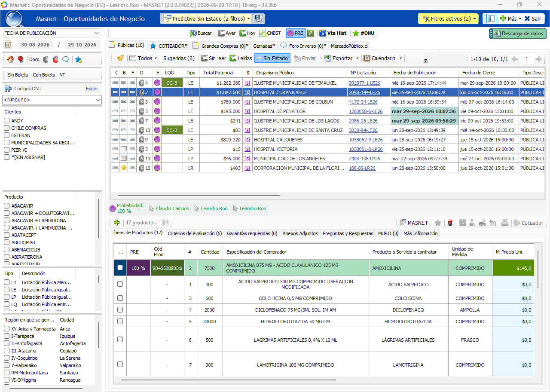
Task: Click the home icon in left toolbar
Action: click(11, 59)
